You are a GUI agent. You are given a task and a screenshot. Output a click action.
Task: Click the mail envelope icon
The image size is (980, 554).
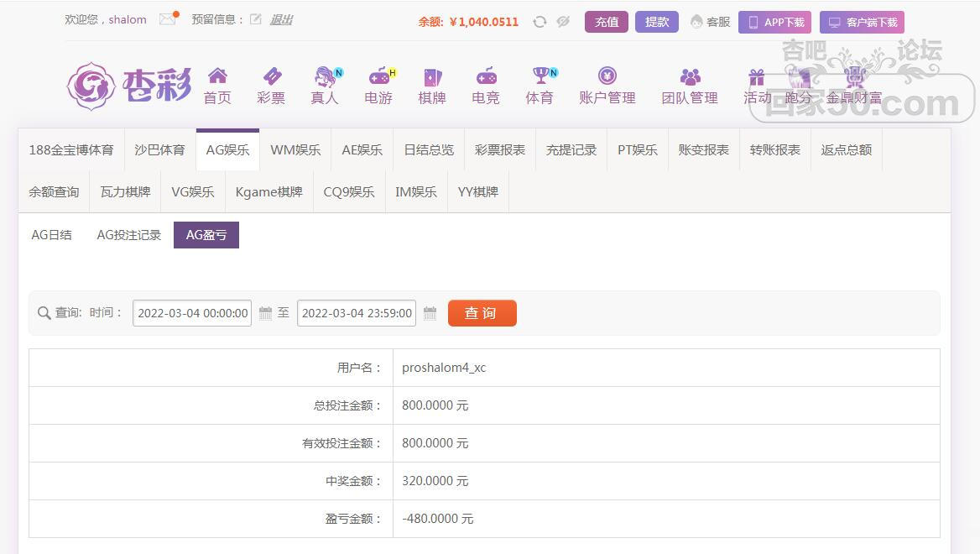[167, 19]
